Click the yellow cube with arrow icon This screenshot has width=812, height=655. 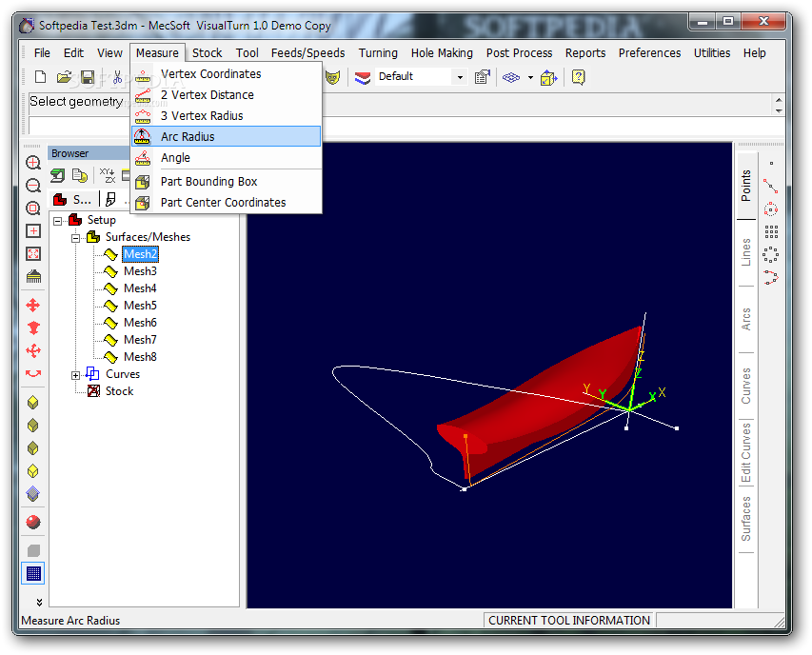click(x=548, y=78)
